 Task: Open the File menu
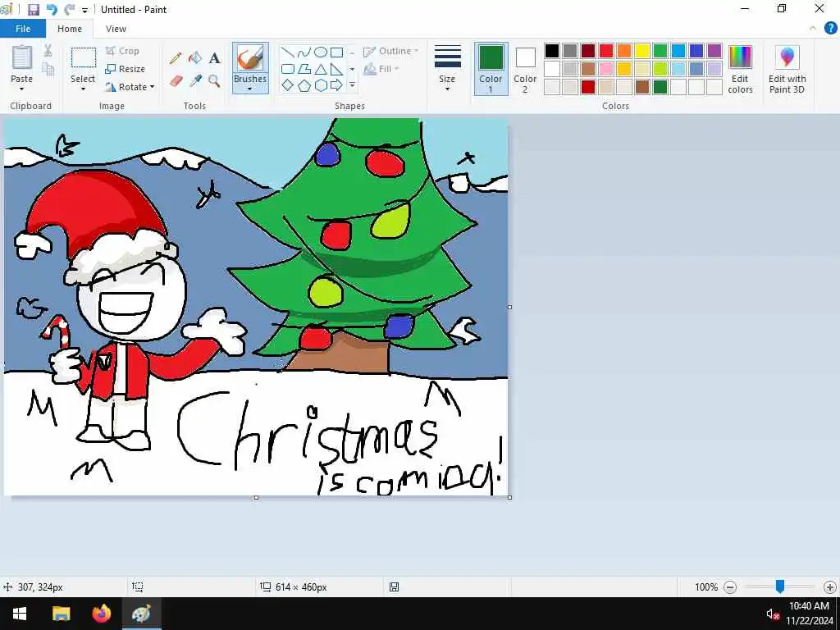22,29
